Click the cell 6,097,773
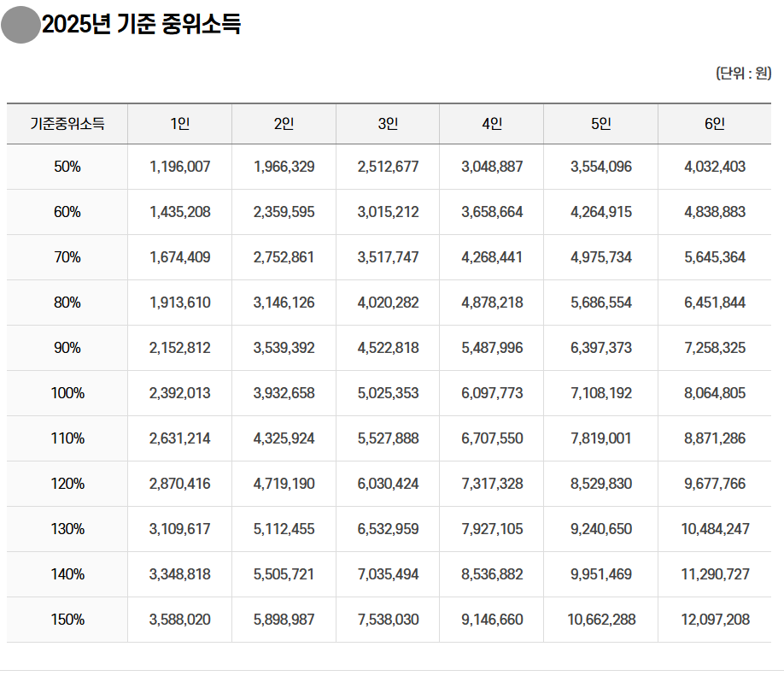This screenshot has height=676, width=784. point(492,393)
